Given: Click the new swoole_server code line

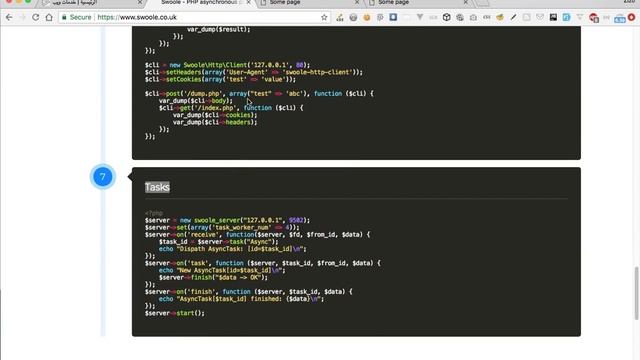Looking at the screenshot, I should [x=227, y=220].
